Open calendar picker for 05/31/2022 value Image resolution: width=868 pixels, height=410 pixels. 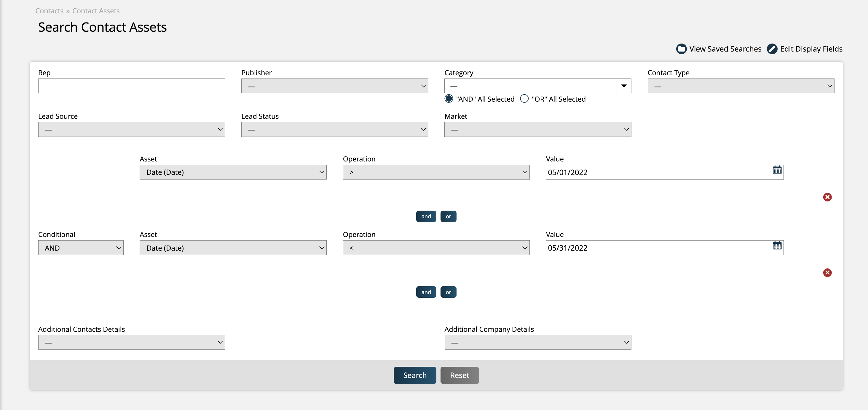click(777, 246)
